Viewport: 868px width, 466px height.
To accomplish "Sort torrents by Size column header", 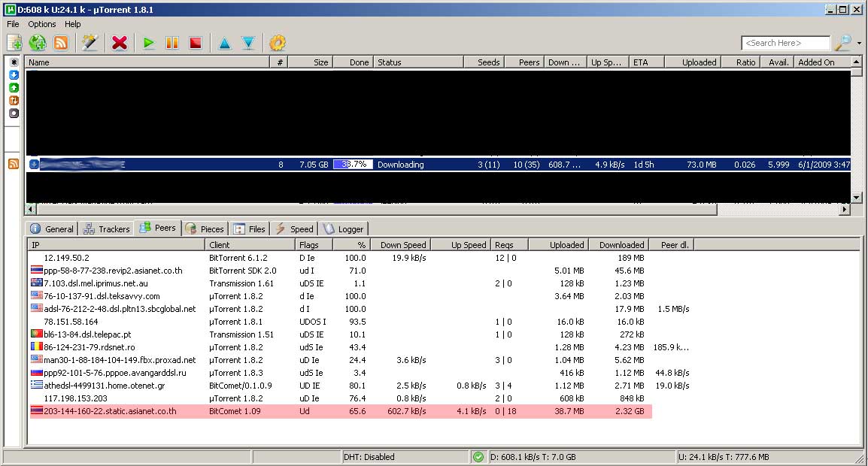I will [x=310, y=62].
